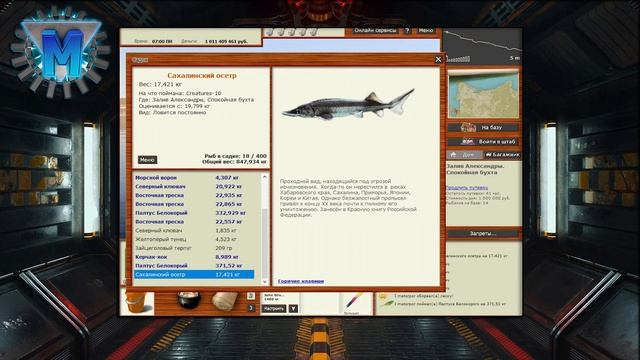Click the orange bucket icon

pyautogui.click(x=137, y=303)
